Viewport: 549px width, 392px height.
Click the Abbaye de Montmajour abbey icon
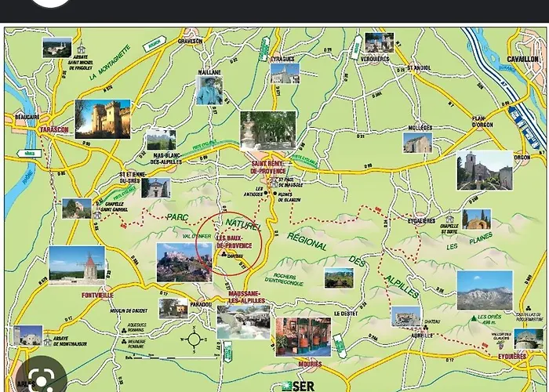tap(48, 340)
